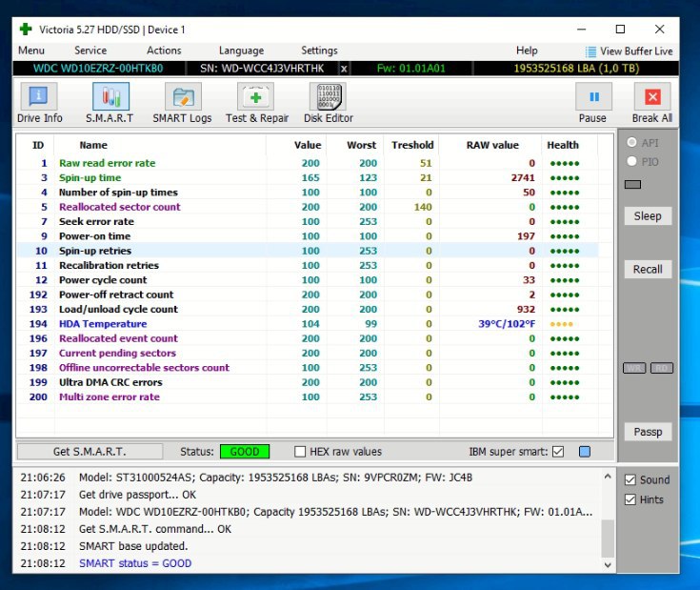Screen dimensions: 700x590
Task: Open the Service menu
Action: (x=90, y=51)
